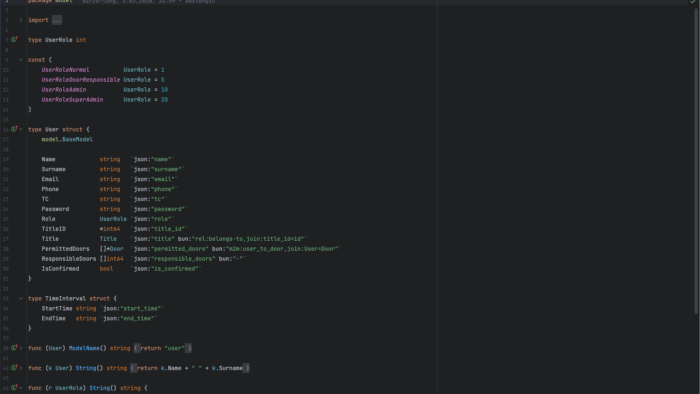Click the json:"start_time" tag
Viewport: 700px width, 394px height.
click(132, 308)
